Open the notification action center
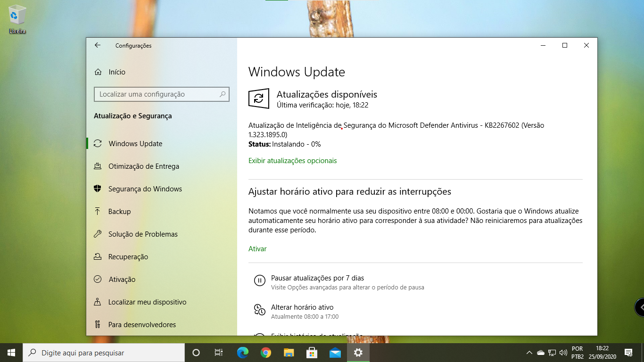Screen dimensions: 644x362 pos(628,353)
